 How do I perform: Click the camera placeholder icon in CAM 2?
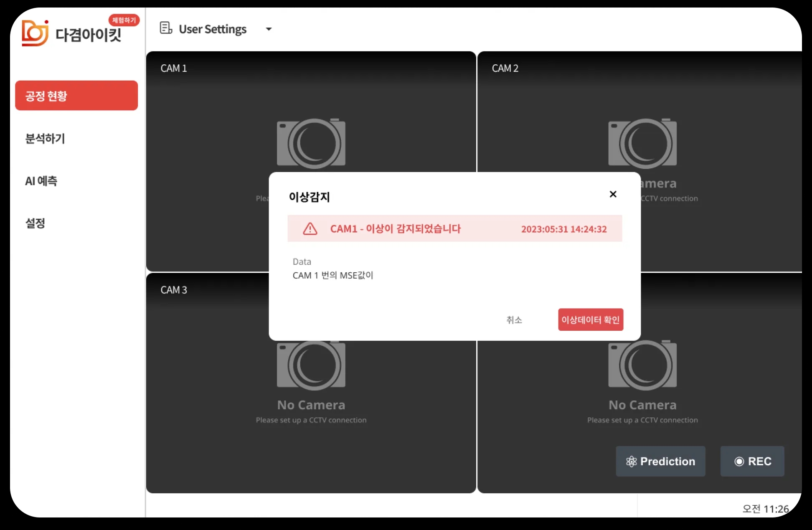point(642,143)
